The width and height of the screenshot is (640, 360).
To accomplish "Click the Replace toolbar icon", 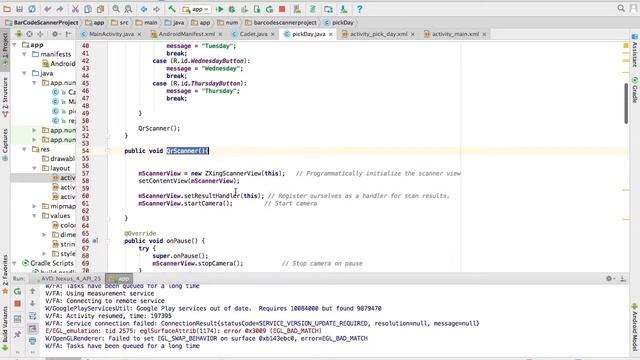I will (x=128, y=9).
